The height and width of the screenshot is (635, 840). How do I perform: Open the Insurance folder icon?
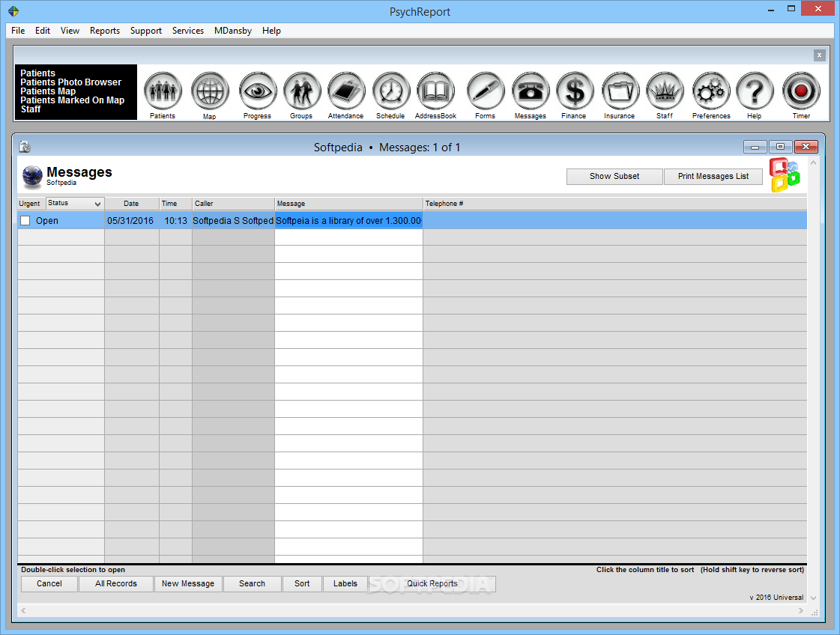tap(620, 91)
